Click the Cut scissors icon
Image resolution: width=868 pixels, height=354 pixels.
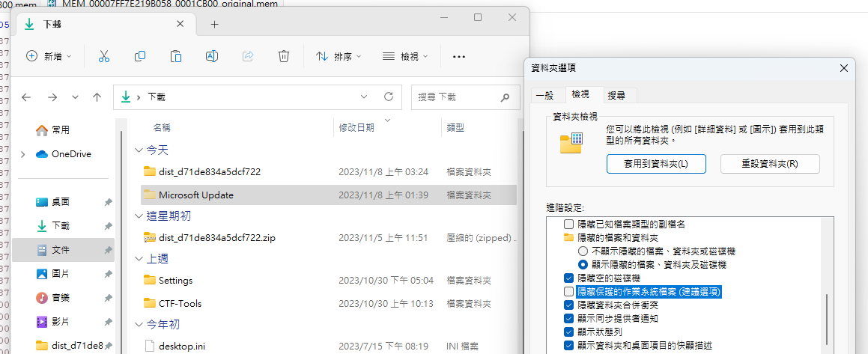coord(104,56)
